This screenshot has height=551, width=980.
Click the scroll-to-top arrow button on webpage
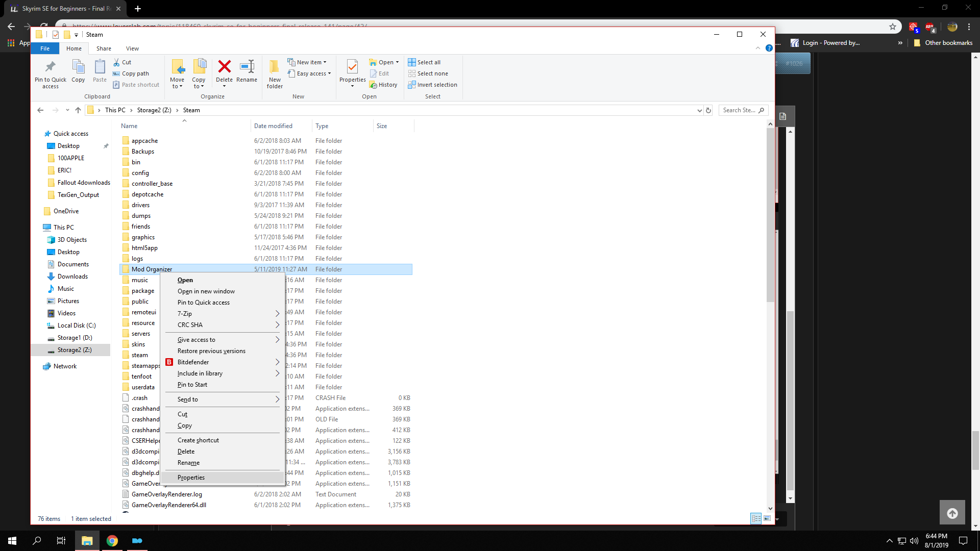952,513
